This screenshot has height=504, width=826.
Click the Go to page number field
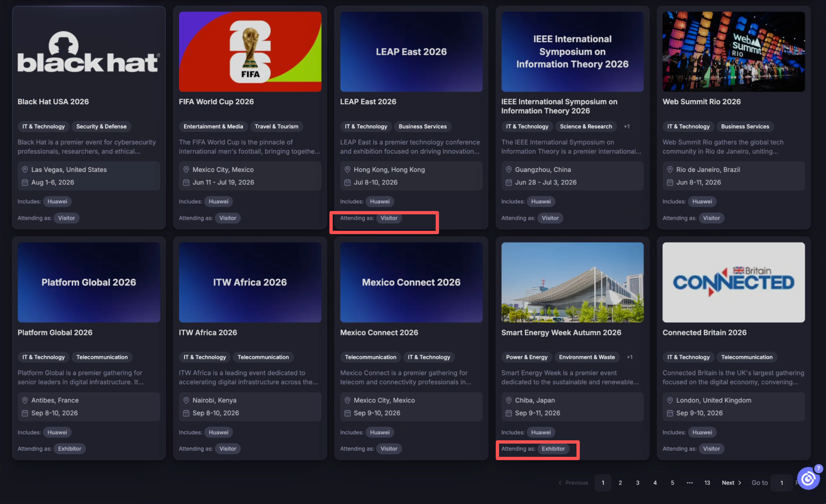[x=782, y=483]
